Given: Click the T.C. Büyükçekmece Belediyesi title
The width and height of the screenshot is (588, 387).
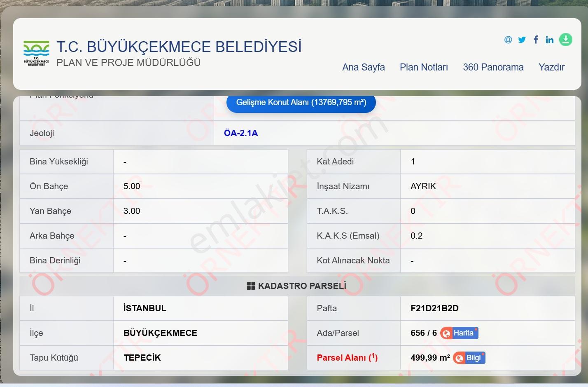Looking at the screenshot, I should [x=179, y=47].
